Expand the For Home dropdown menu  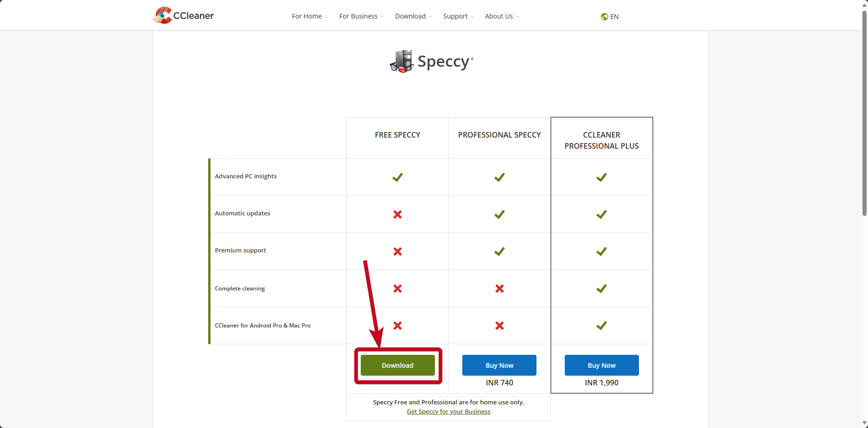(x=310, y=16)
